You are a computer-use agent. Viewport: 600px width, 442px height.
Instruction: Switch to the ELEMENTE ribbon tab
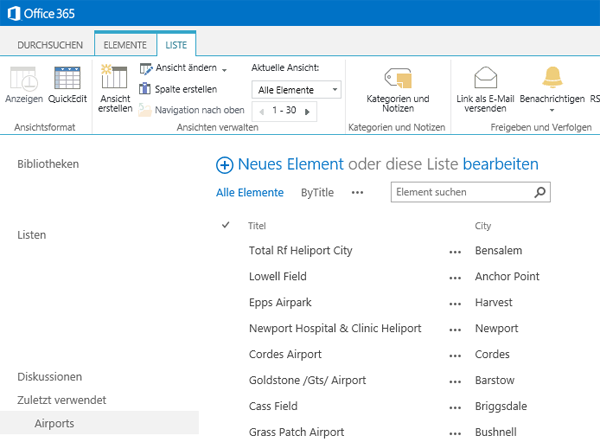click(x=124, y=45)
